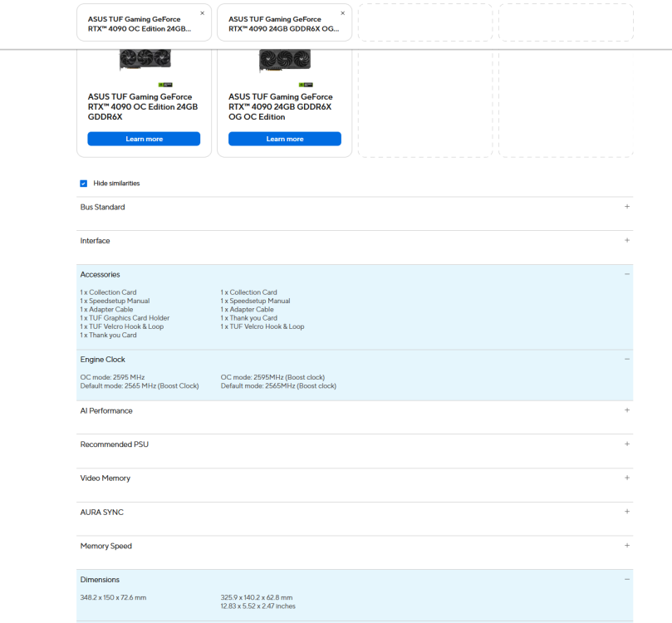
Task: Select header chip 'RTX 4090 OC Edition 24GB...'
Action: [144, 22]
